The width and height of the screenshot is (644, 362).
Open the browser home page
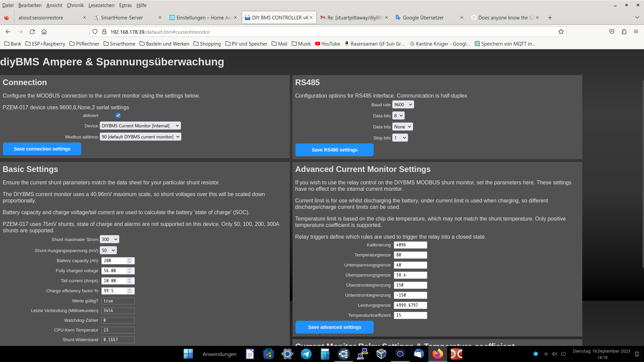click(44, 32)
